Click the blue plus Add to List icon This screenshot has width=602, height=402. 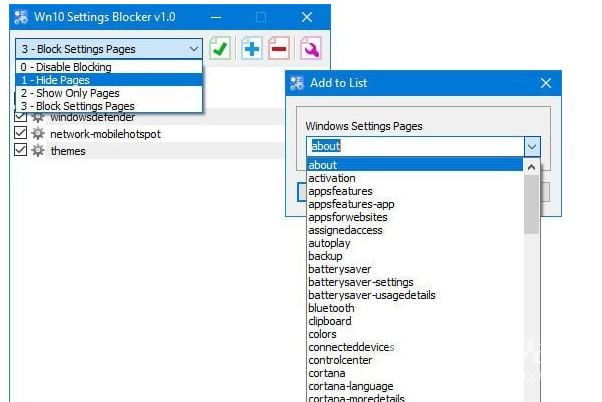(252, 48)
